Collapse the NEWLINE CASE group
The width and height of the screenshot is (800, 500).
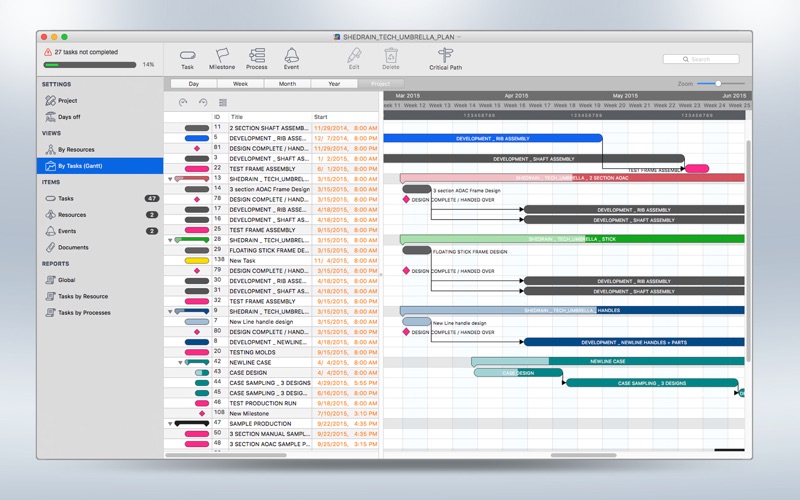pyautogui.click(x=180, y=363)
